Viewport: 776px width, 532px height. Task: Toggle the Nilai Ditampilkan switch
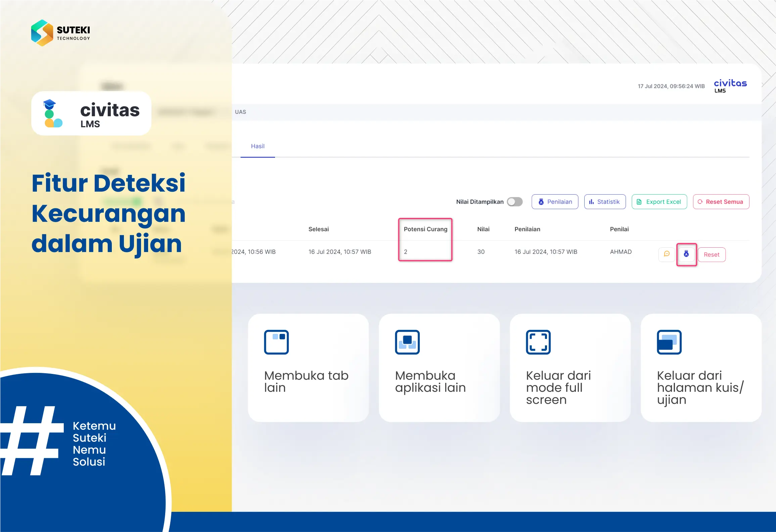514,202
